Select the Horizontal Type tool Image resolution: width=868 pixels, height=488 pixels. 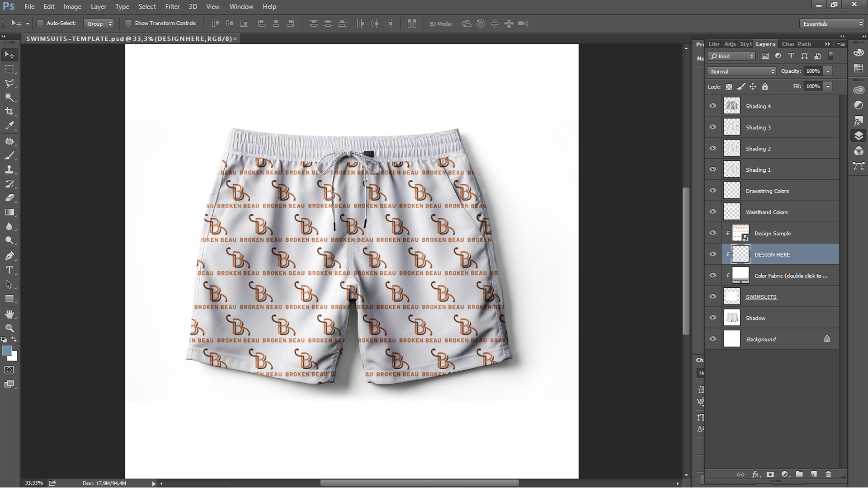click(9, 270)
